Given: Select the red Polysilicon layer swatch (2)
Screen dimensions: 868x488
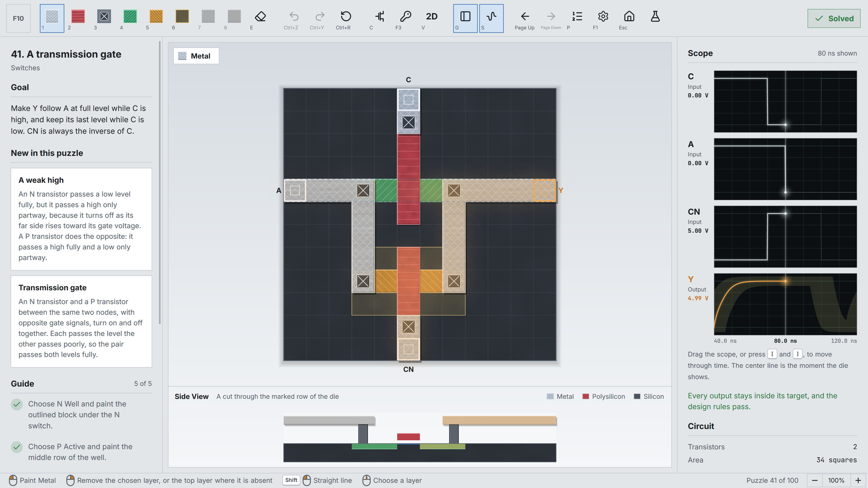Looking at the screenshot, I should [78, 18].
